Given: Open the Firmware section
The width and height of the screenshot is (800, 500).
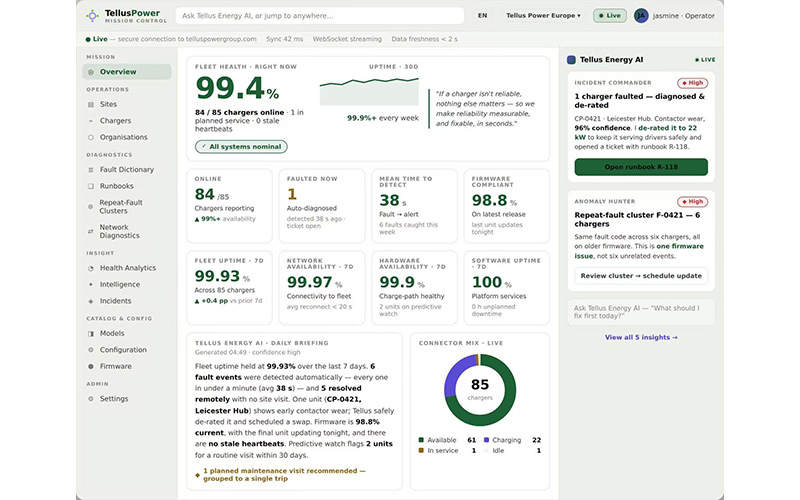Looking at the screenshot, I should 127,366.
